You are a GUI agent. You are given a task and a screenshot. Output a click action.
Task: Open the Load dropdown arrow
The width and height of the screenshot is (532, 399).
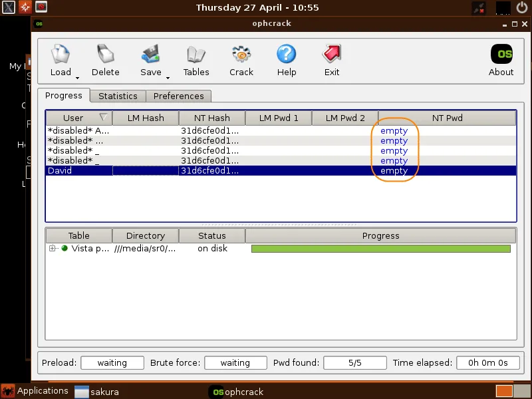tap(77, 77)
